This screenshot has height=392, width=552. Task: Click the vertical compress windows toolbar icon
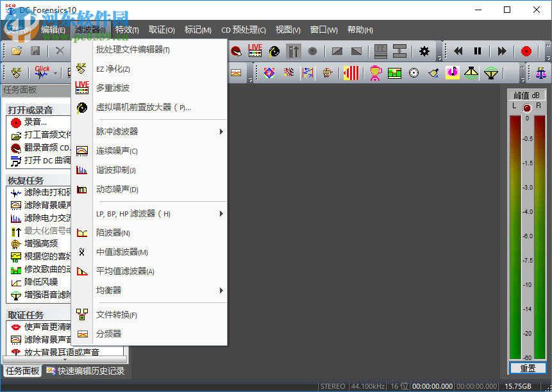click(x=399, y=51)
